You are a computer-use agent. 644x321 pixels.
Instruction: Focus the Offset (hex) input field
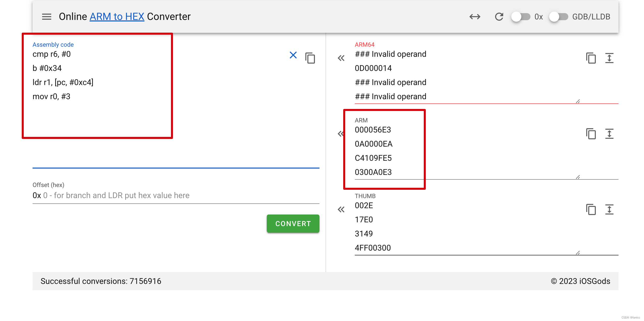[x=177, y=195]
